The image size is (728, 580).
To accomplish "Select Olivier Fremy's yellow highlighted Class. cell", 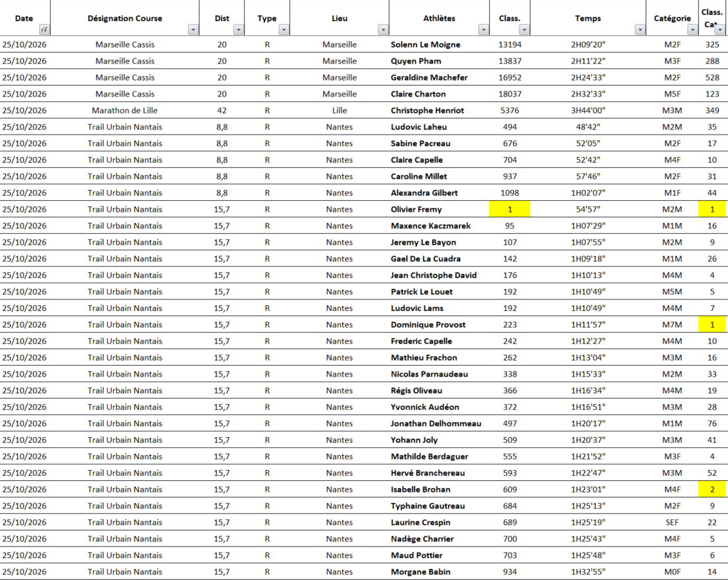I will (x=510, y=209).
